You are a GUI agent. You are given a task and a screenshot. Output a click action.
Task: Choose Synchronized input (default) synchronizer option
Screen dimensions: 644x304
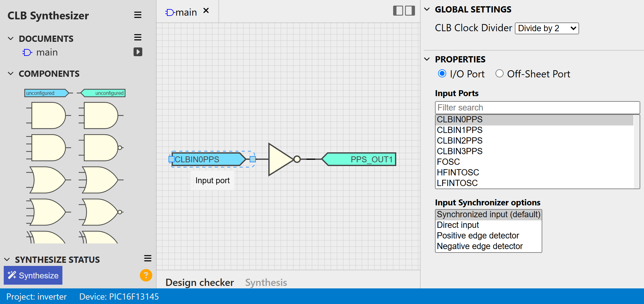(489, 214)
